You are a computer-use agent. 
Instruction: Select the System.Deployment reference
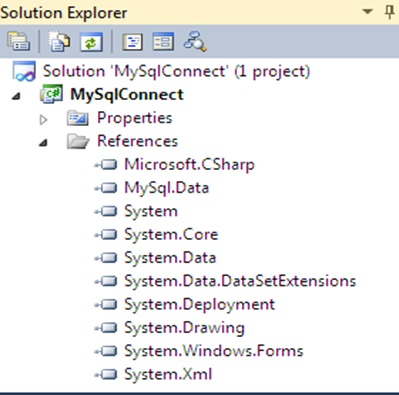click(x=200, y=305)
